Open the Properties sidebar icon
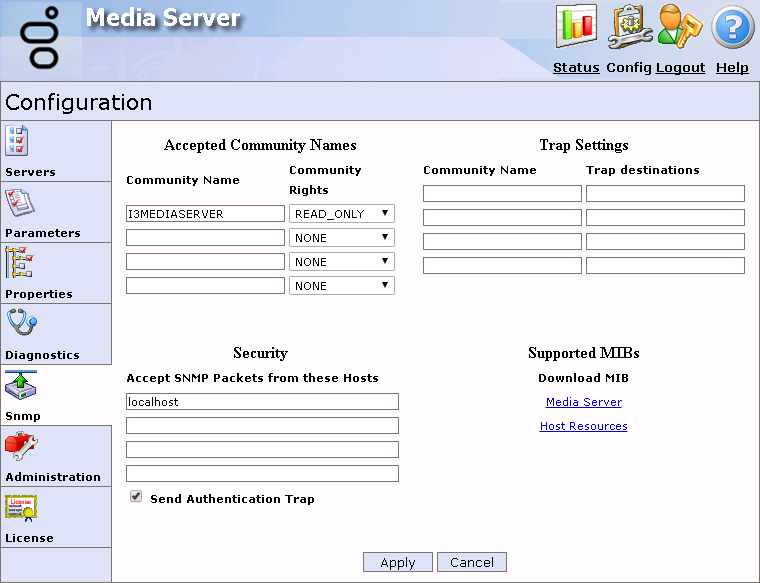 point(20,263)
